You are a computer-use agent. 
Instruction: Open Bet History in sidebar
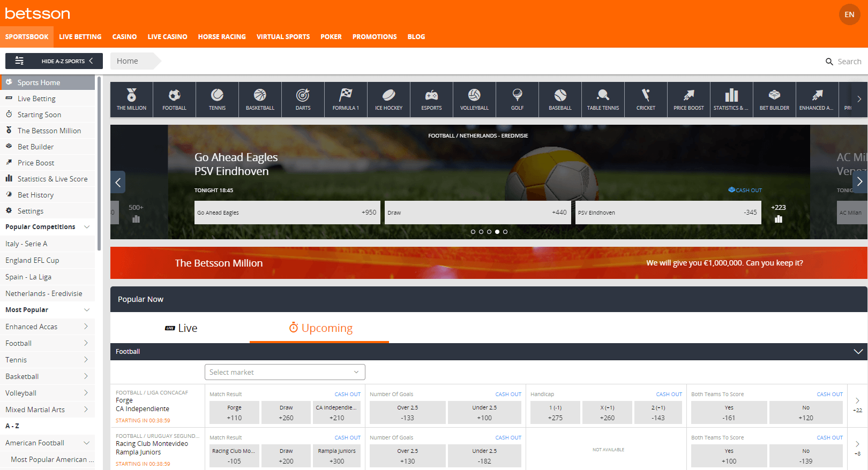(x=47, y=195)
